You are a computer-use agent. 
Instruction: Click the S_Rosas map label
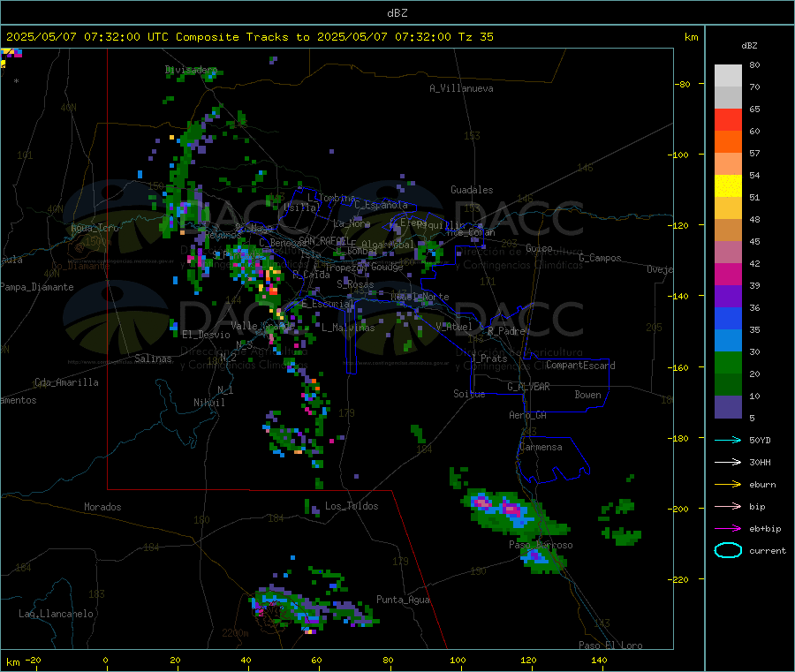coord(355,284)
